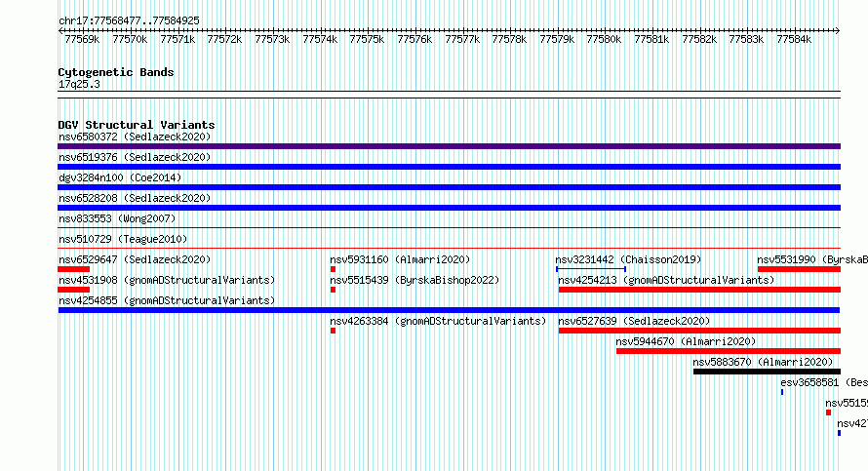The image size is (868, 471).
Task: Click the red square under nsv4263384
Action: (333, 331)
